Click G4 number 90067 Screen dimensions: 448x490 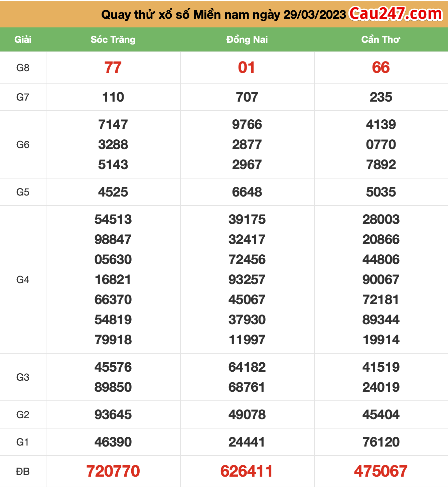[x=381, y=280]
